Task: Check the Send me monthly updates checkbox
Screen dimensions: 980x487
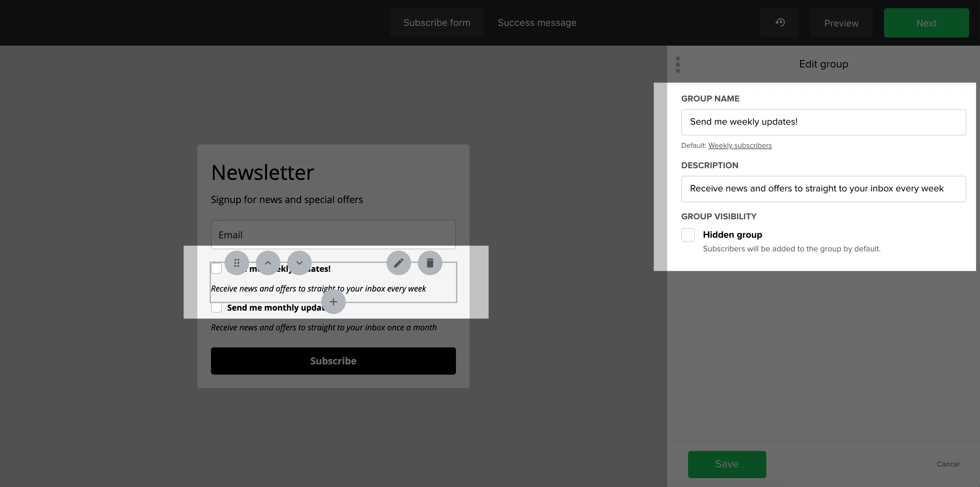Action: point(216,307)
